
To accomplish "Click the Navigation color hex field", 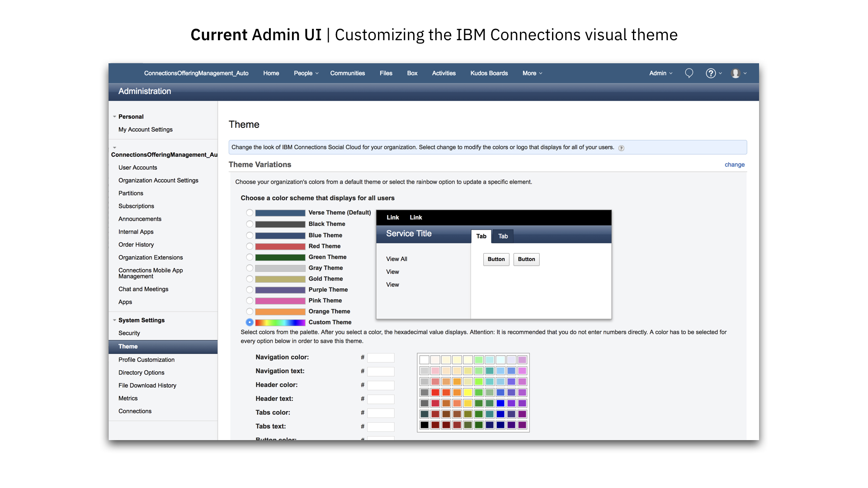I will coord(381,358).
